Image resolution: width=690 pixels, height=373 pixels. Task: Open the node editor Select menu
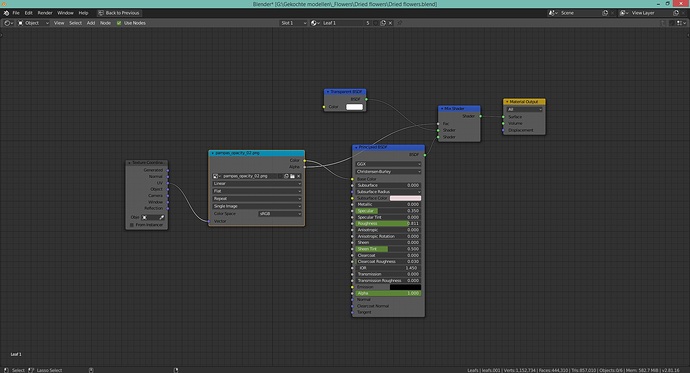pos(75,23)
